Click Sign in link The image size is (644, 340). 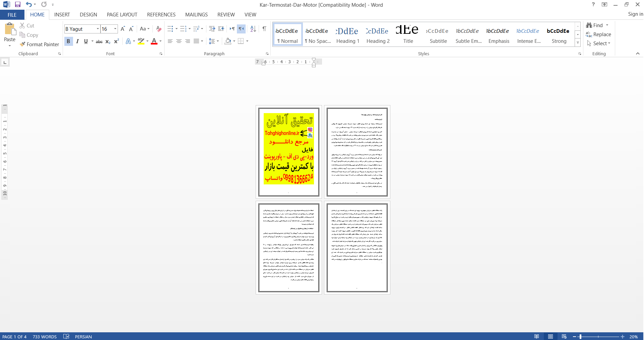pos(635,14)
